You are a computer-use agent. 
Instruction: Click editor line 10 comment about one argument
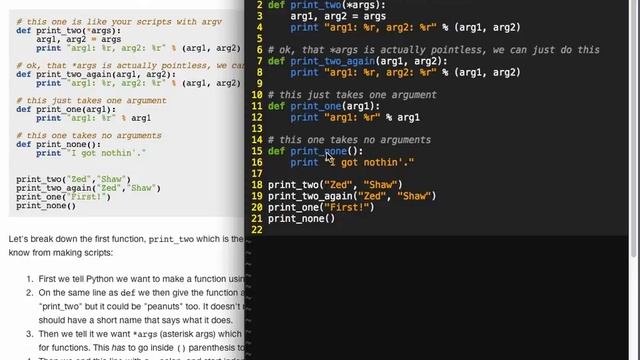pos(352,95)
